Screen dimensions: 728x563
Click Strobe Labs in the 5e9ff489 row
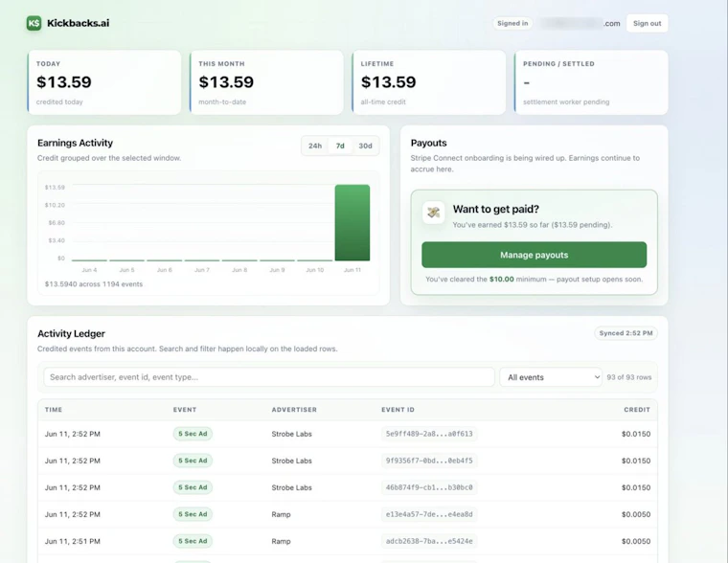pos(291,434)
